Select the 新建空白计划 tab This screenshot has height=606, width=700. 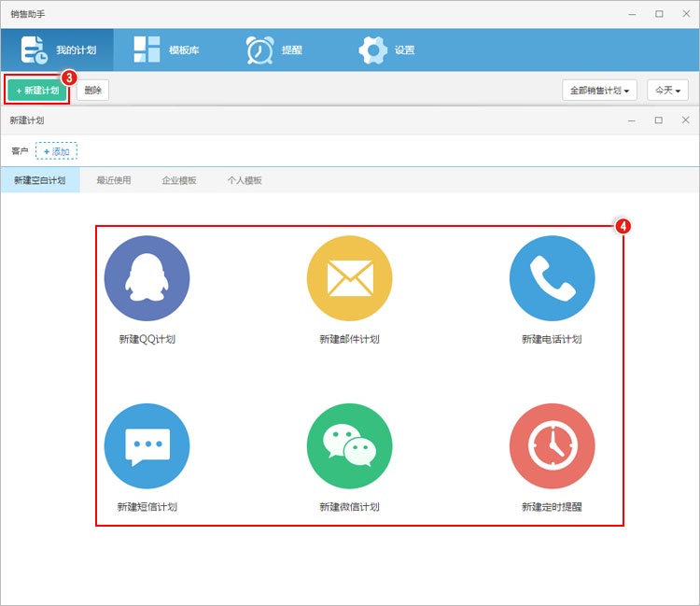coord(40,180)
